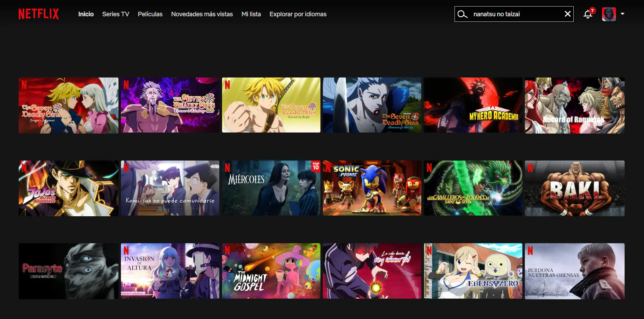Go to Inicio in the navigation

(86, 14)
